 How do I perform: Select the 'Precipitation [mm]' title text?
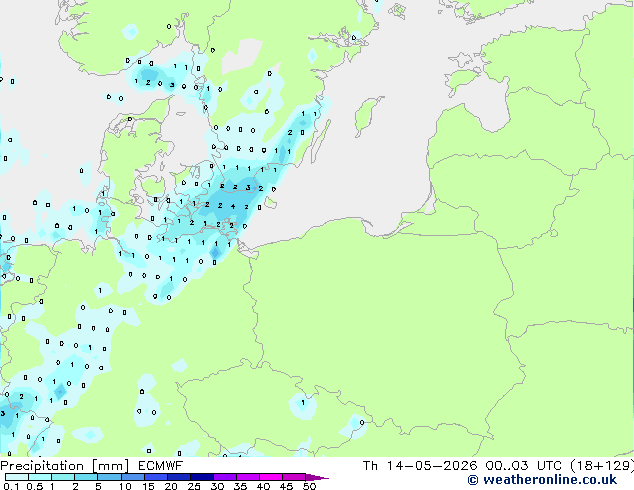pyautogui.click(x=65, y=466)
